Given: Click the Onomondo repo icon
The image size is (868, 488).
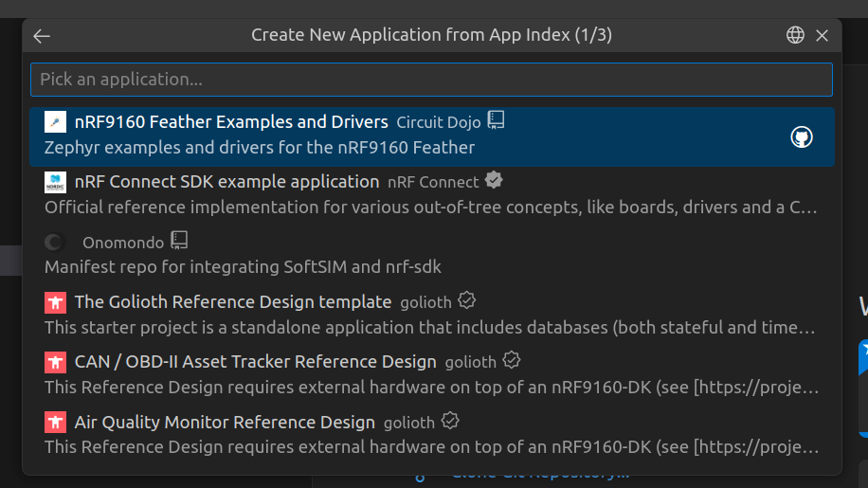Looking at the screenshot, I should pyautogui.click(x=179, y=240).
